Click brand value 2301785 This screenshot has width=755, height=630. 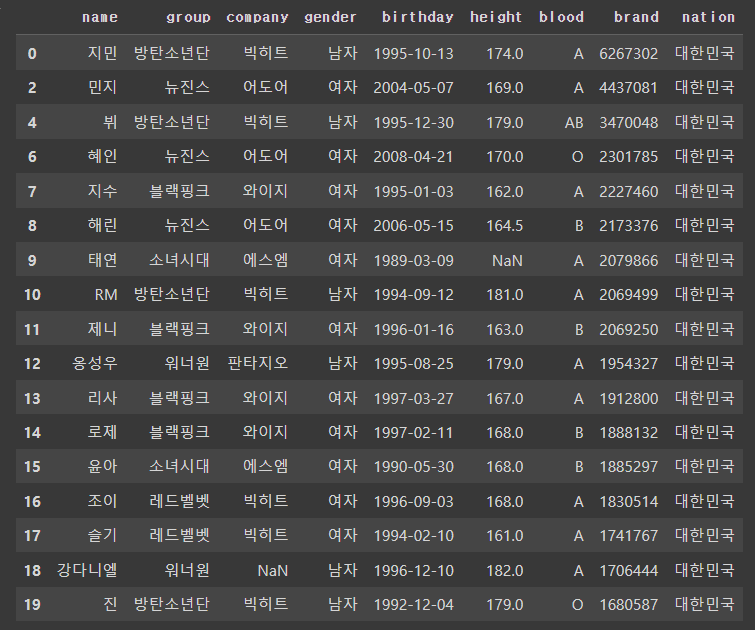(629, 157)
